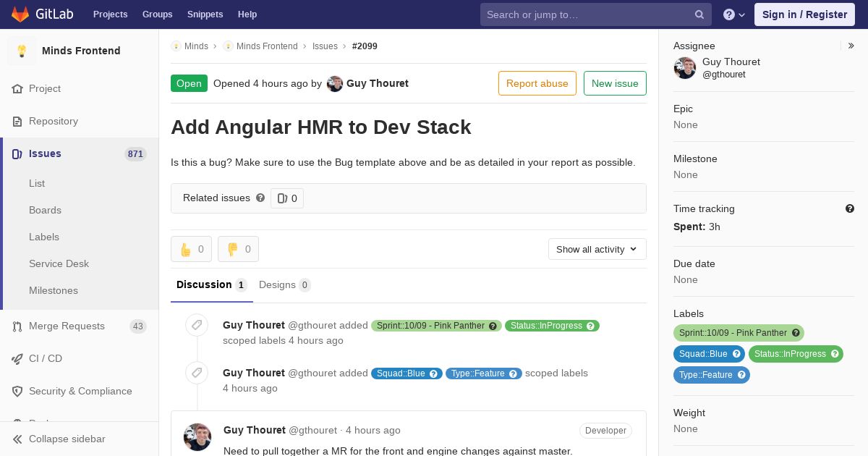Click the Merge Requests sidebar icon

17,326
